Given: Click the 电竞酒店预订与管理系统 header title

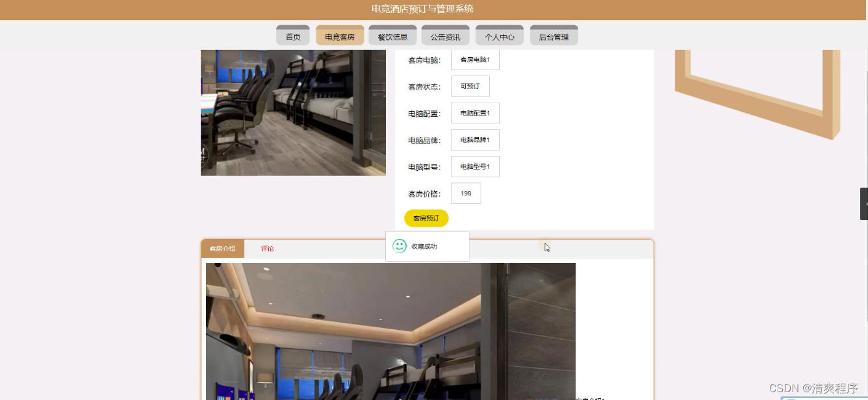Looking at the screenshot, I should (x=422, y=9).
